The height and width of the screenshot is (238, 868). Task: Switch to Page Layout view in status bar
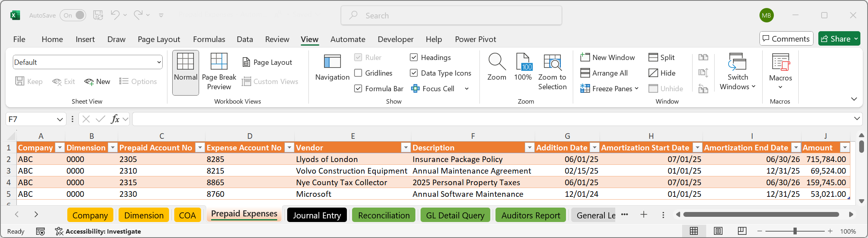[x=718, y=231]
